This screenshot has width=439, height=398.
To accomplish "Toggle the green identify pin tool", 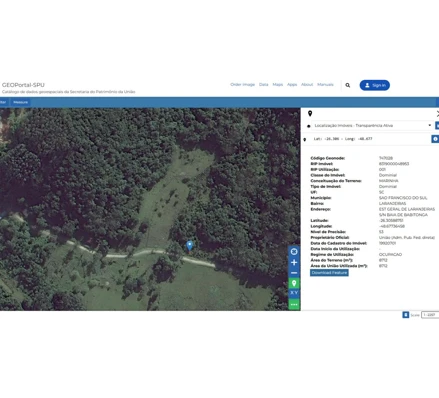I will [294, 283].
